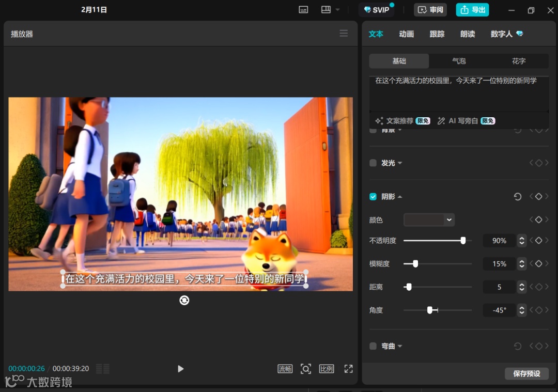Switch to the 朗读 tab
Viewport: 558px width, 392px height.
pos(468,34)
